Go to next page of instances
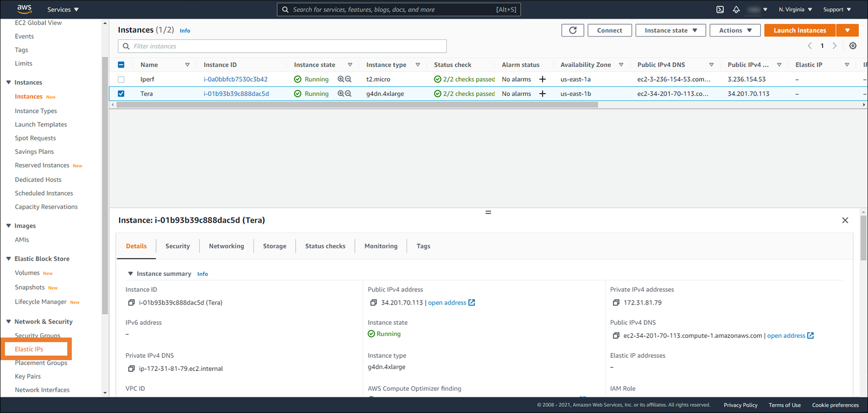Screen dimensions: 868x413 (x=835, y=46)
